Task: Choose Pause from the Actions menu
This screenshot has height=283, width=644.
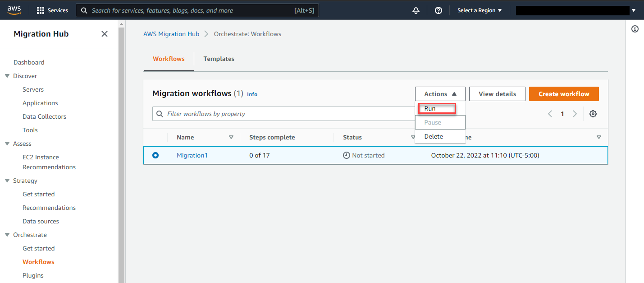Action: pos(440,122)
